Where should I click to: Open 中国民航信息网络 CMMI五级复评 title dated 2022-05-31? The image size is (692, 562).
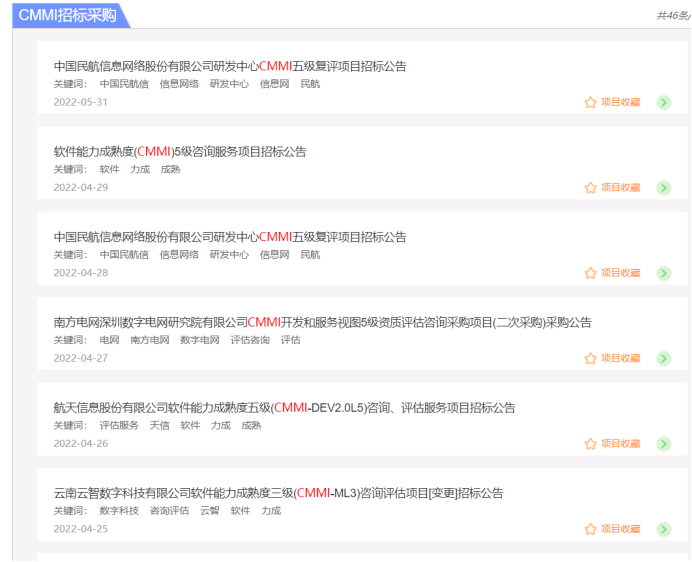pyautogui.click(x=230, y=66)
